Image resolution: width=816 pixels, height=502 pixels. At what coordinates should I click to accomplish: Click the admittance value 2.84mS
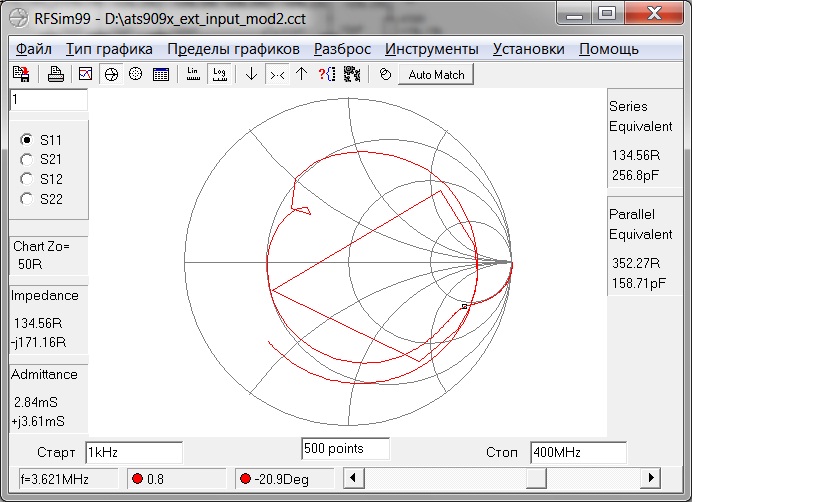click(x=35, y=402)
